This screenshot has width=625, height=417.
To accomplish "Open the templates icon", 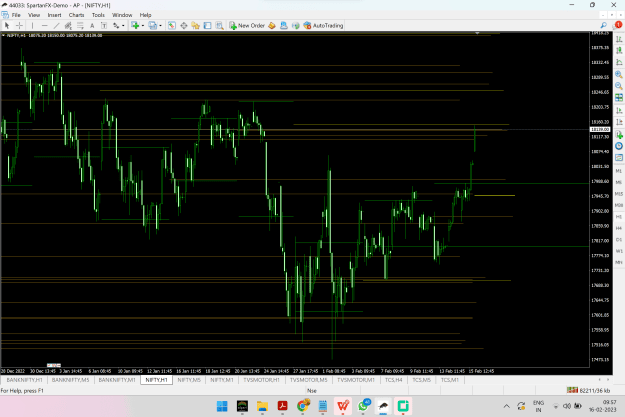I will point(619,157).
